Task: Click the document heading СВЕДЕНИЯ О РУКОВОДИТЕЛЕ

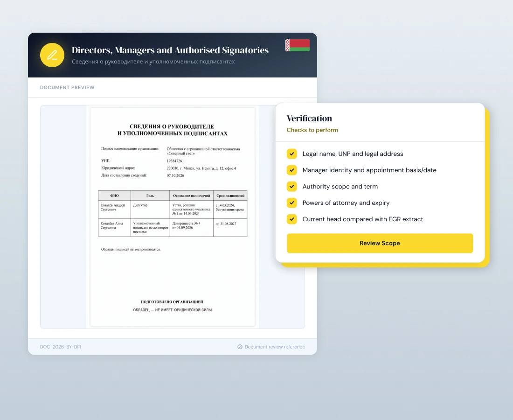Action: 172,126
